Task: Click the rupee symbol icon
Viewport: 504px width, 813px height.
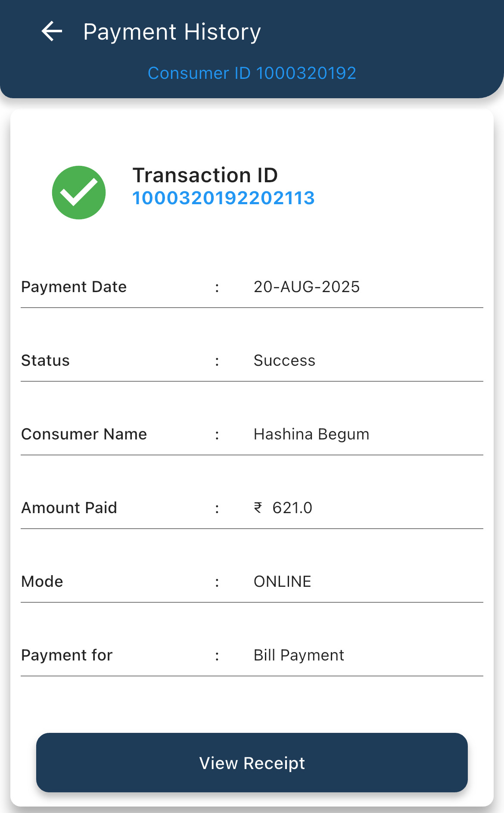Action: (258, 508)
